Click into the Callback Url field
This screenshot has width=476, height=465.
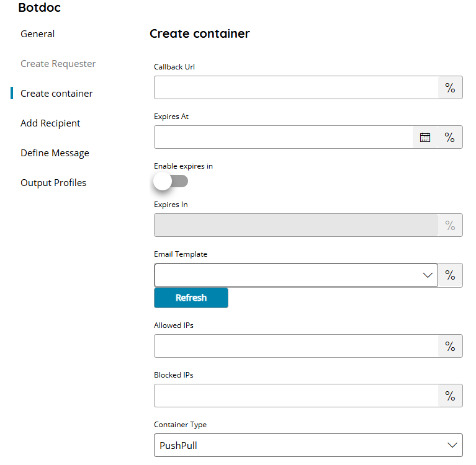[x=296, y=88]
